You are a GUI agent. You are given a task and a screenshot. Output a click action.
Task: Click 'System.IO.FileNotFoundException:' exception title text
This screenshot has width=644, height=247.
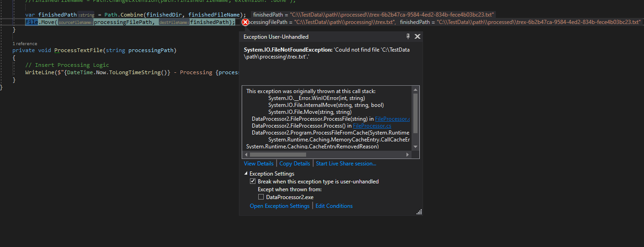tap(288, 50)
